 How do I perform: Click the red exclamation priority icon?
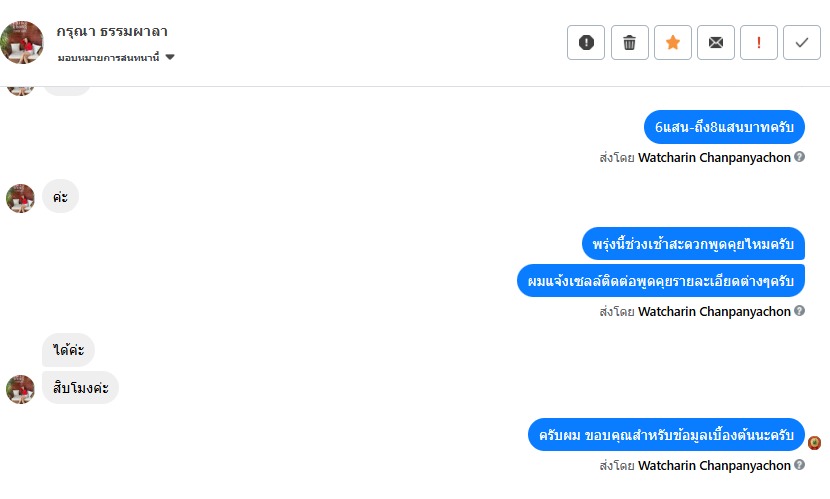pyautogui.click(x=759, y=42)
